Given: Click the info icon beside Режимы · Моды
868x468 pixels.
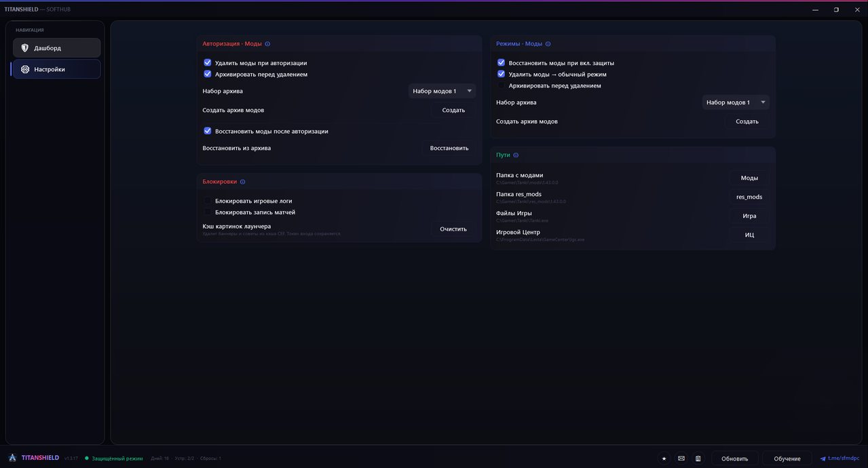Looking at the screenshot, I should pos(548,44).
